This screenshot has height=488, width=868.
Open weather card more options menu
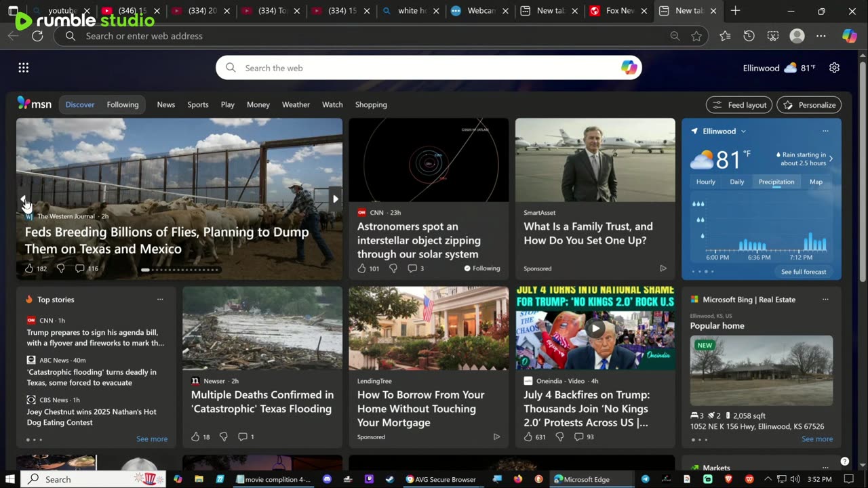(x=825, y=131)
